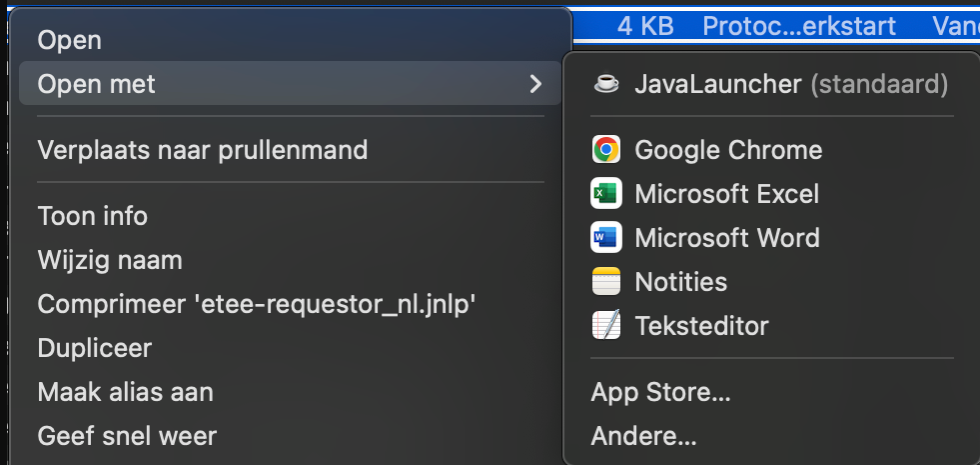The height and width of the screenshot is (465, 980).
Task: Click the Microsoft Word icon
Action: coord(605,238)
